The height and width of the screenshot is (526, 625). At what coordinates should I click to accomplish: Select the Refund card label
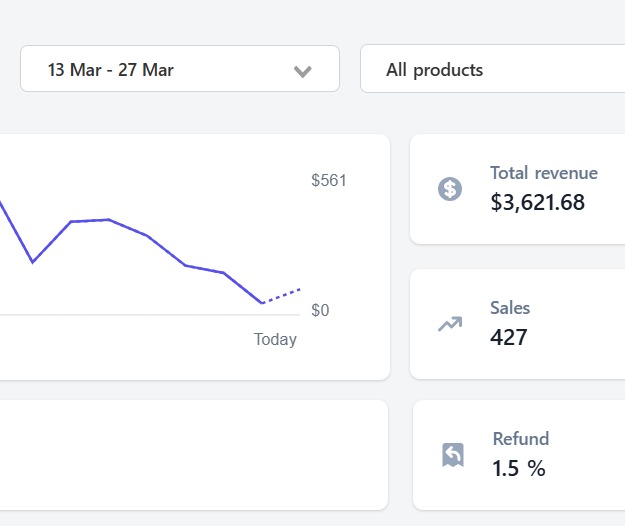520,439
